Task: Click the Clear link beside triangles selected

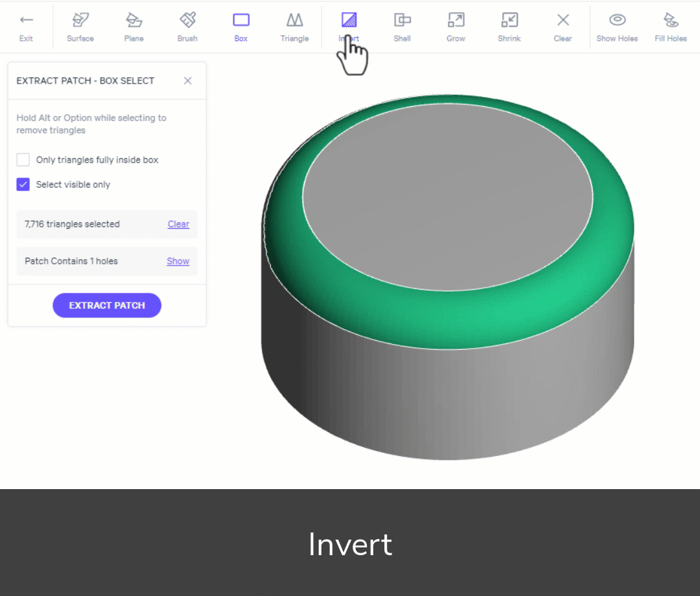Action: pos(179,224)
